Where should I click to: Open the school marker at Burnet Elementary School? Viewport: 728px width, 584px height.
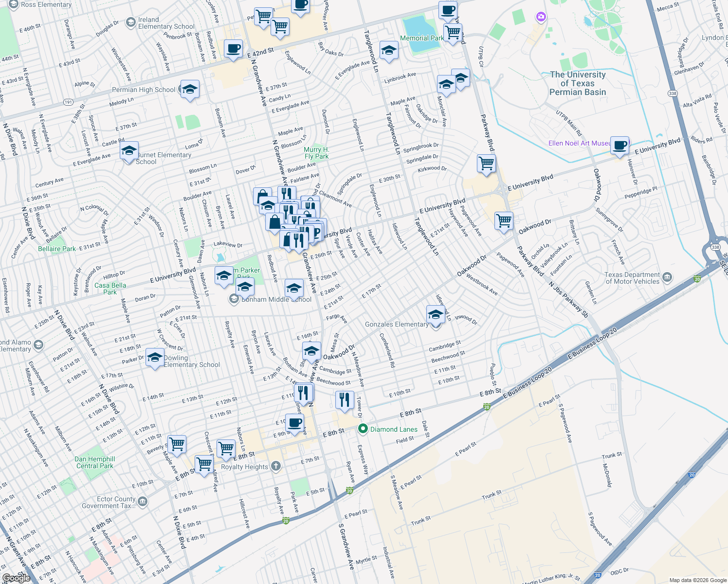point(129,151)
